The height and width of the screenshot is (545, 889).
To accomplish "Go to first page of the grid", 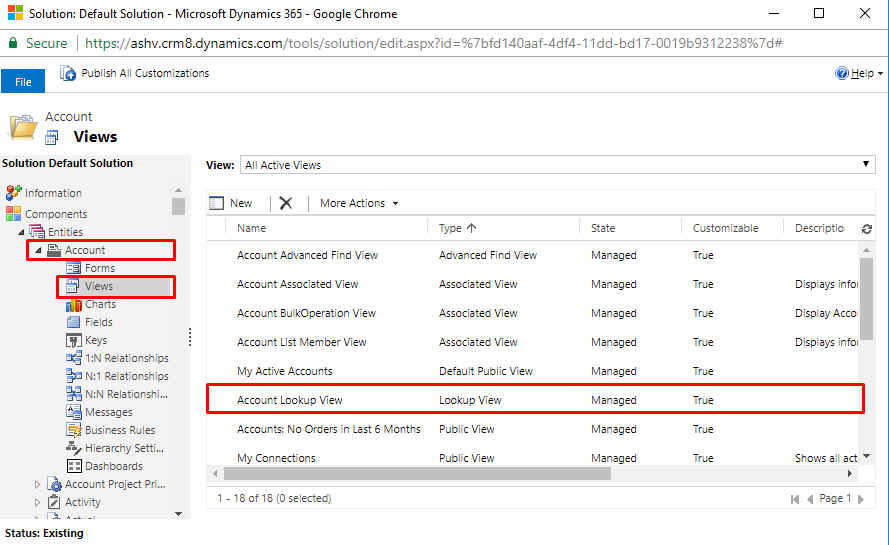I will (x=795, y=499).
